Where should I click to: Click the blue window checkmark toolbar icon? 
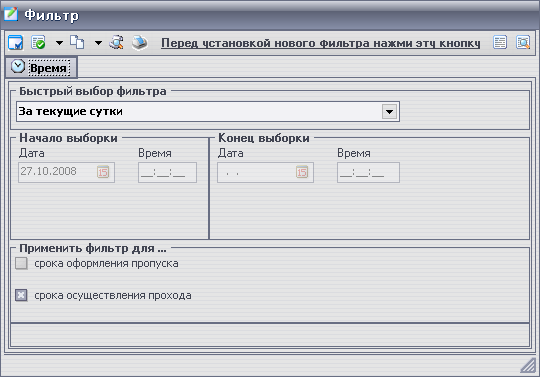15,43
